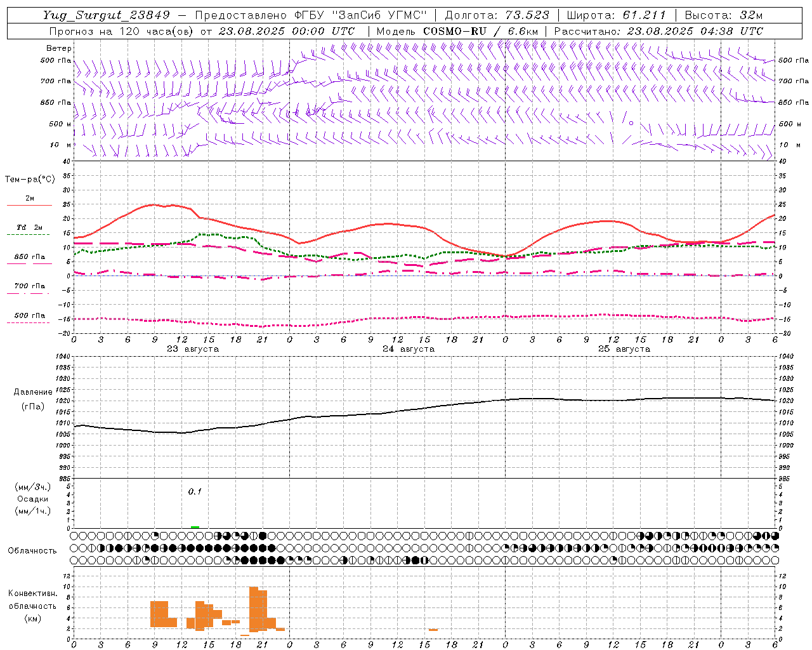Click the 10 м wind level label on the left
This screenshot has width=812, height=650.
coord(62,145)
